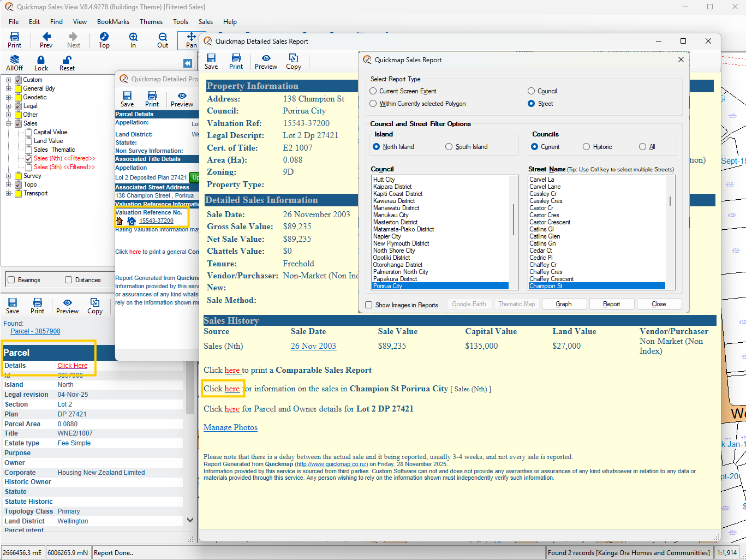
Task: Click the AllOff layers icon
Action: tap(15, 60)
